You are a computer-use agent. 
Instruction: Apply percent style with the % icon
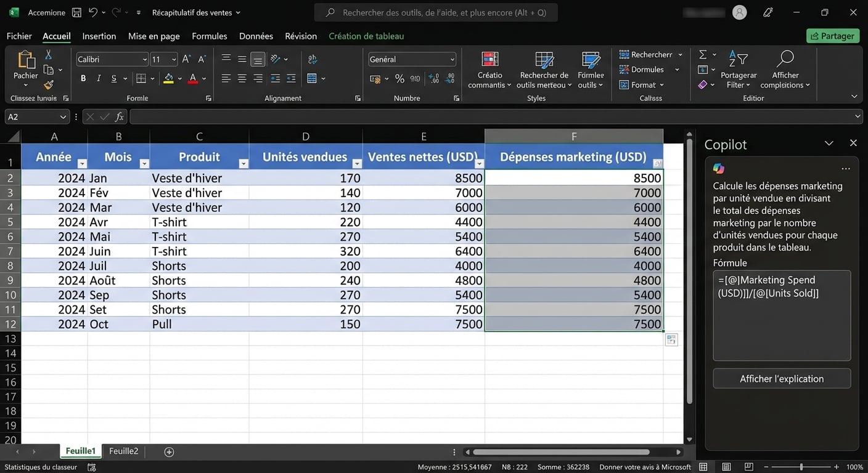[x=399, y=78]
